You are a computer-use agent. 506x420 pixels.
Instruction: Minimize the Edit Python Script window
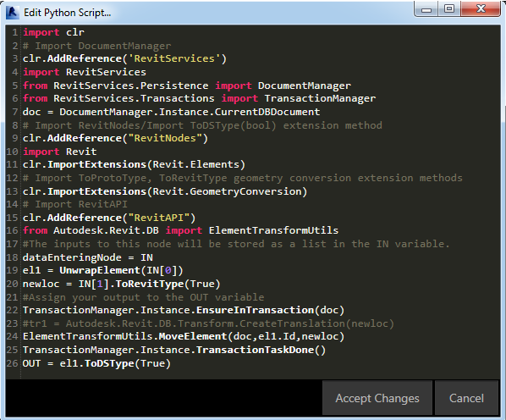pyautogui.click(x=426, y=9)
